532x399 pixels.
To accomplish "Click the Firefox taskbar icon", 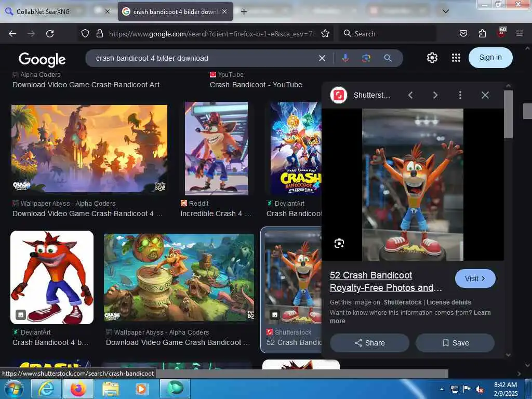I will point(78,389).
